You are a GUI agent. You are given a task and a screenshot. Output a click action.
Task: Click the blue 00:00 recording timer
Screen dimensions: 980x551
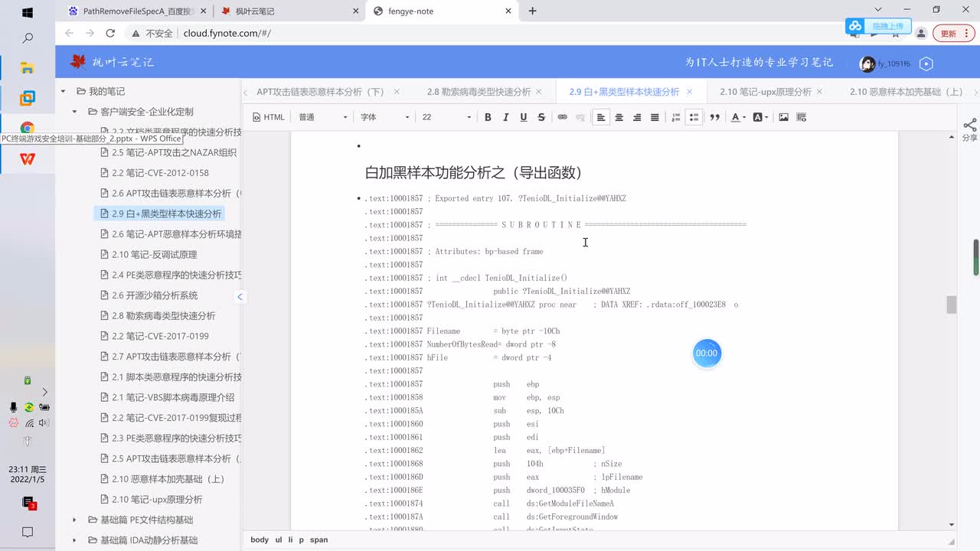tap(707, 353)
